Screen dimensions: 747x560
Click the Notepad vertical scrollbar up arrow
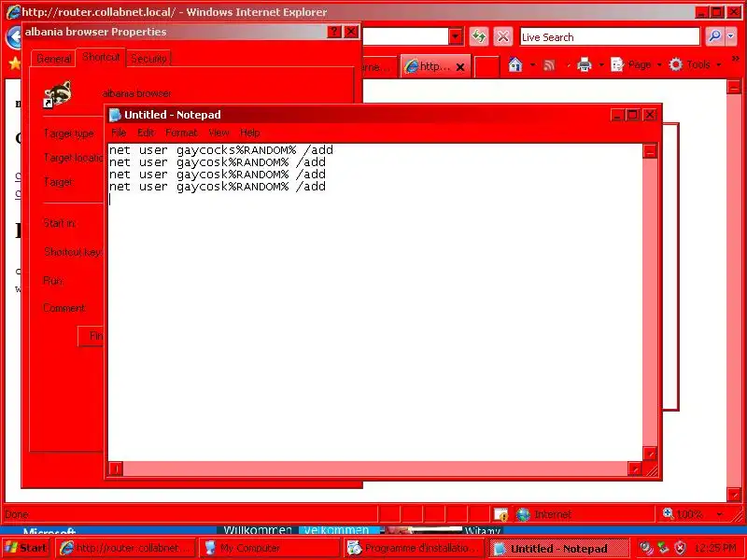(x=650, y=151)
